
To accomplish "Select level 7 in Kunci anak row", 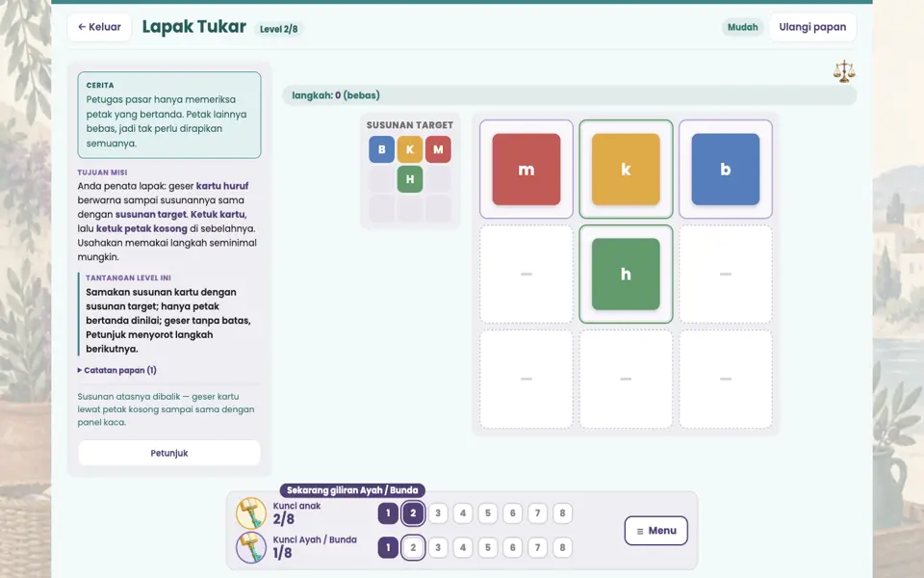I will [537, 513].
